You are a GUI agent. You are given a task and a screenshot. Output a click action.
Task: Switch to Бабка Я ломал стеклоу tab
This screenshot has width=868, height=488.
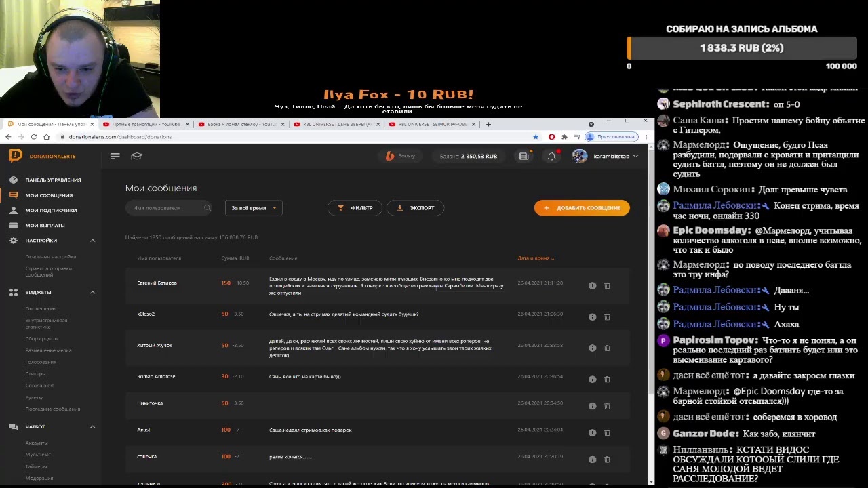coord(241,124)
